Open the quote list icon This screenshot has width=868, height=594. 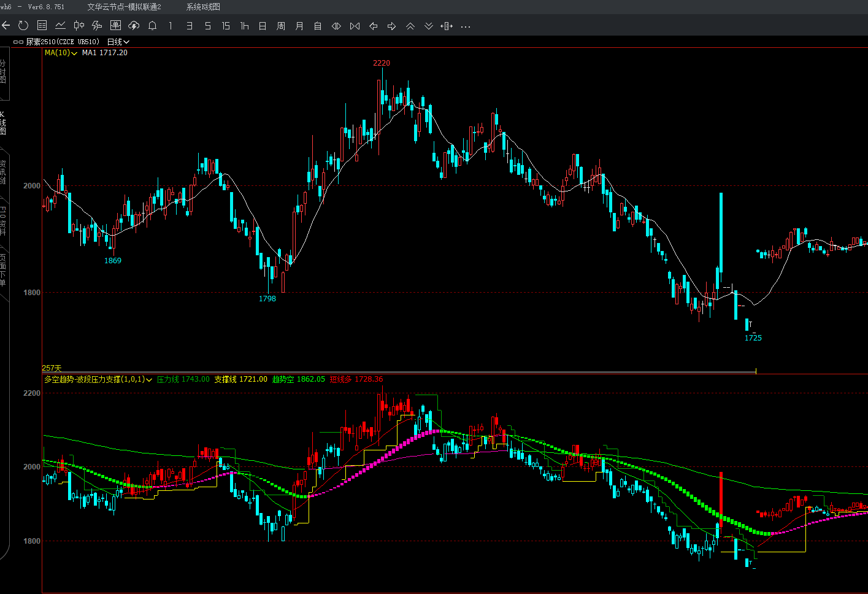coord(42,26)
